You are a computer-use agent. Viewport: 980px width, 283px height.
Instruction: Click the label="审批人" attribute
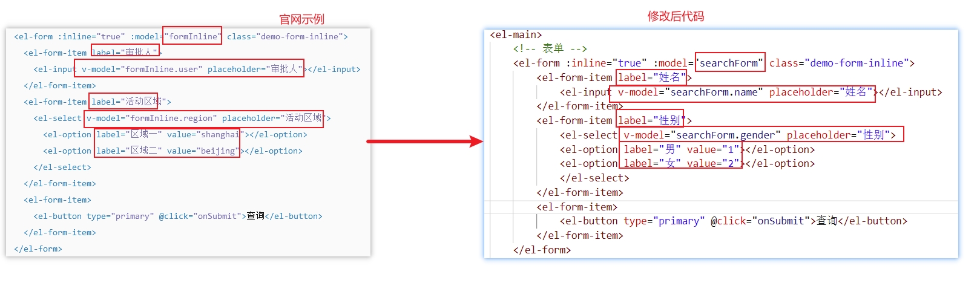coord(125,53)
